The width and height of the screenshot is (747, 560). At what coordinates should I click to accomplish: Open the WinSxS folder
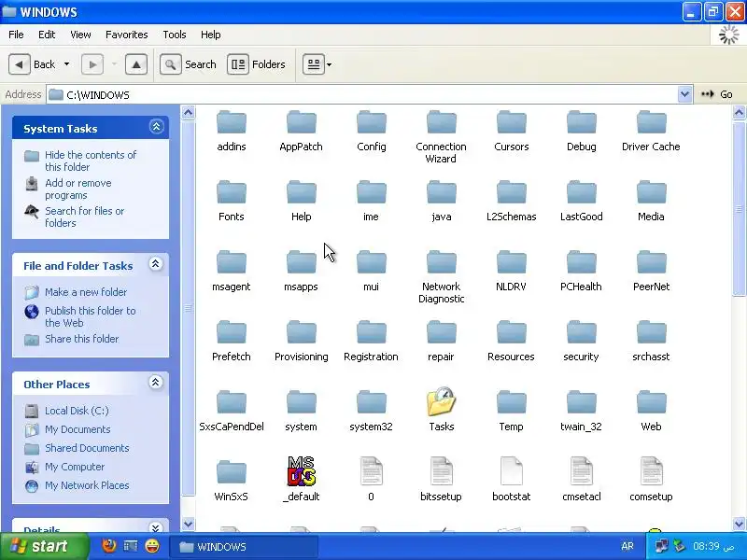231,482
